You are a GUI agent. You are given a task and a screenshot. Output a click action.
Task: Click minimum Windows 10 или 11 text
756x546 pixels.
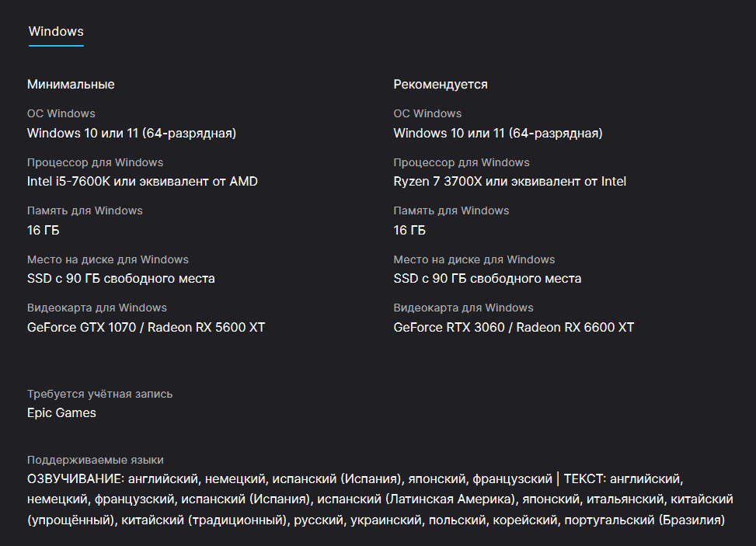131,134
